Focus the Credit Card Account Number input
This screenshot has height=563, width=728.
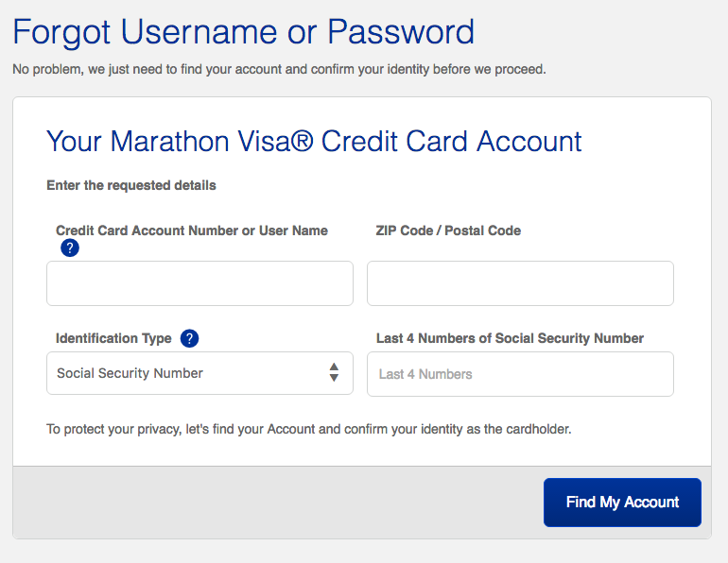(x=199, y=283)
